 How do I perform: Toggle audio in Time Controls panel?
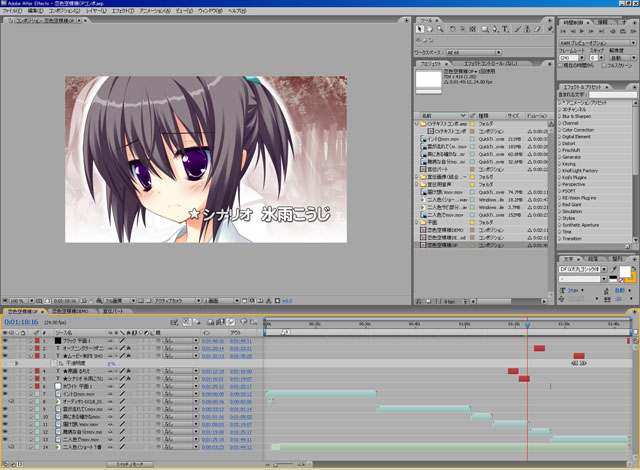click(x=613, y=31)
